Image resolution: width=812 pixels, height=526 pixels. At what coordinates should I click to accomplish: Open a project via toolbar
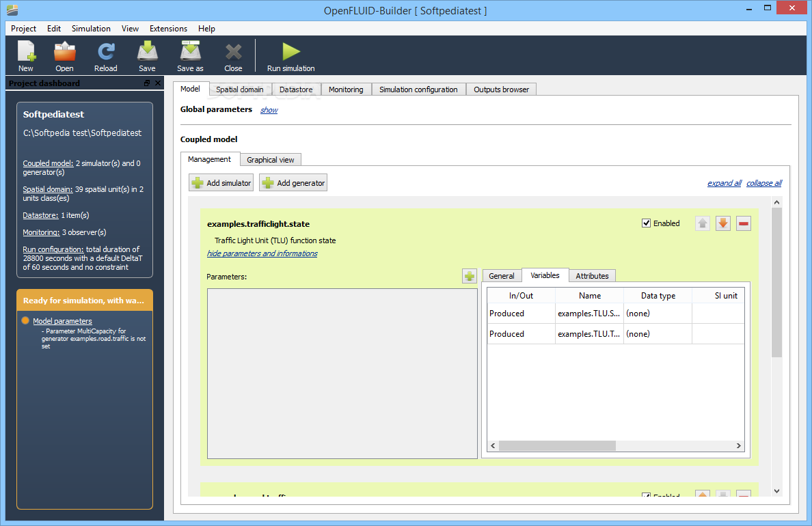64,56
